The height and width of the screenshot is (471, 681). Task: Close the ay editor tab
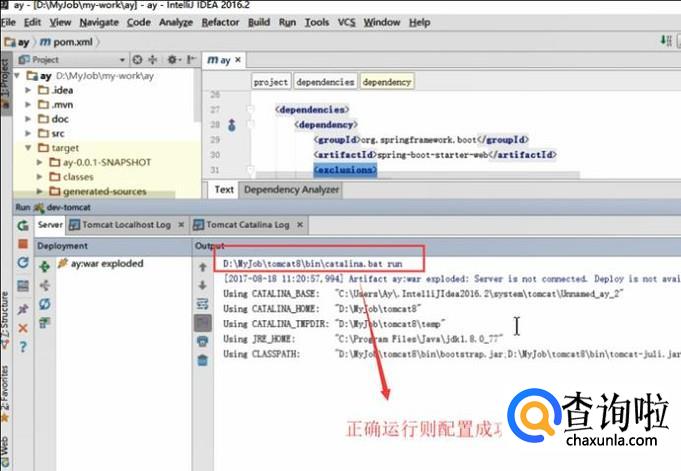[x=238, y=60]
